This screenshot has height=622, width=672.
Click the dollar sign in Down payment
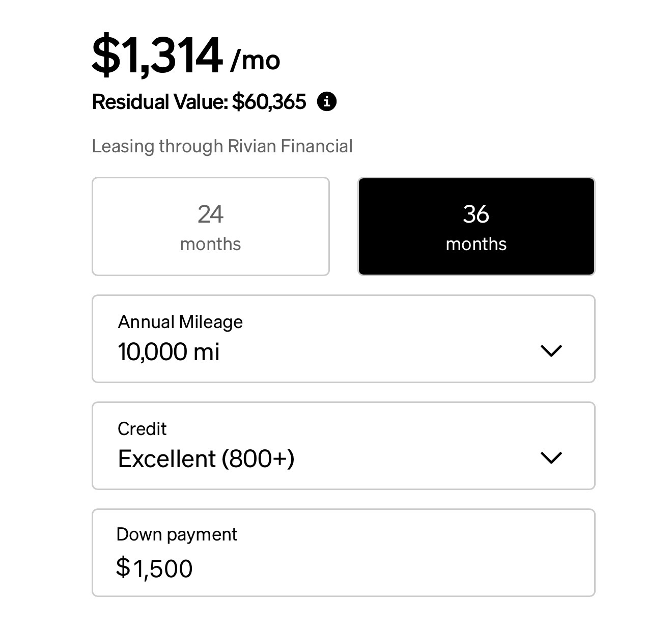coord(123,567)
